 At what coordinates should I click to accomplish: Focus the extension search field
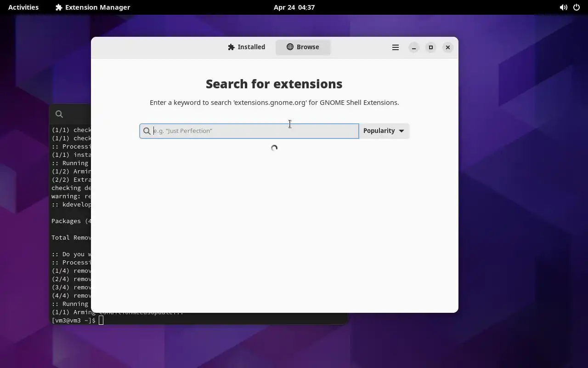click(249, 131)
